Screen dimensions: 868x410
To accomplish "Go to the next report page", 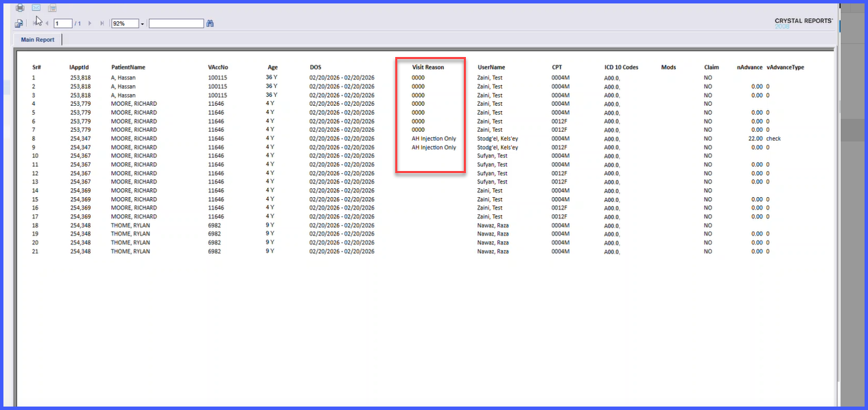I will [90, 23].
